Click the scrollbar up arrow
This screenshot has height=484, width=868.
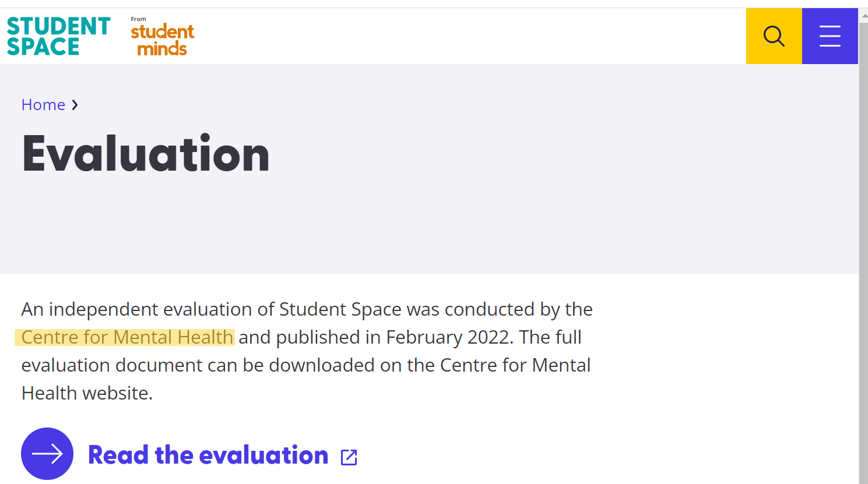tap(863, 14)
